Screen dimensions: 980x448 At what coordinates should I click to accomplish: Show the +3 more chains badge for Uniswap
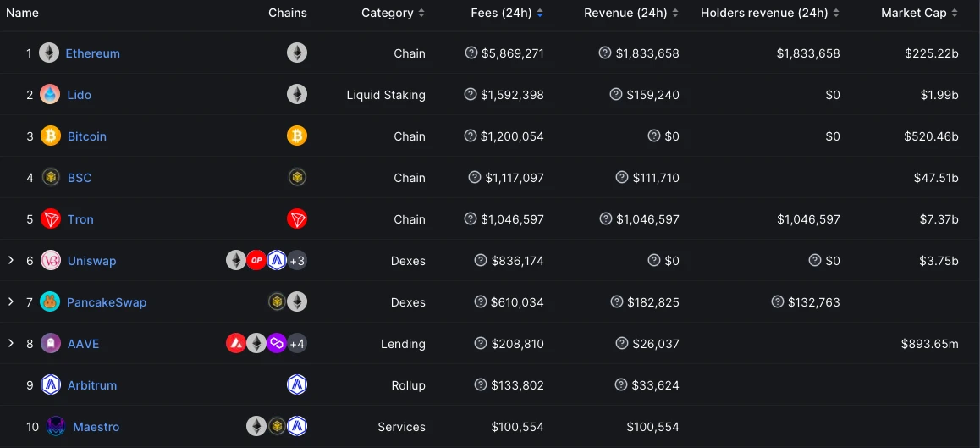coord(297,260)
